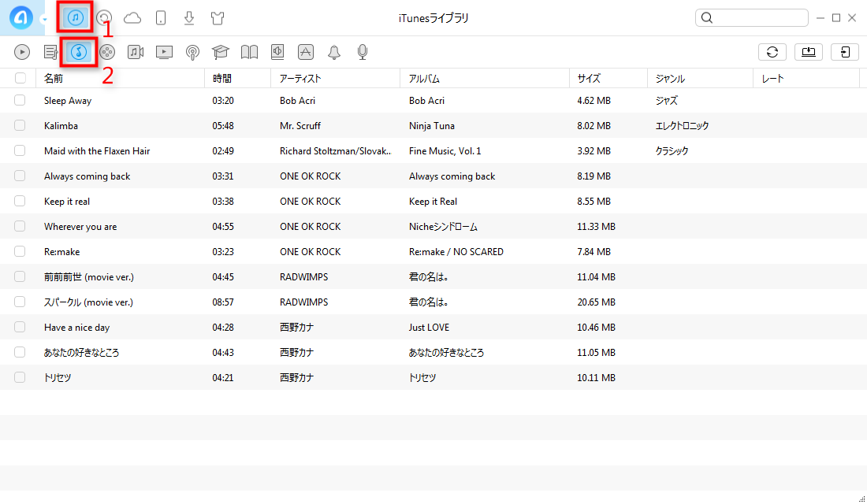Viewport: 867px width, 504px height.
Task: Sort by the サイズ column header
Action: [x=608, y=79]
